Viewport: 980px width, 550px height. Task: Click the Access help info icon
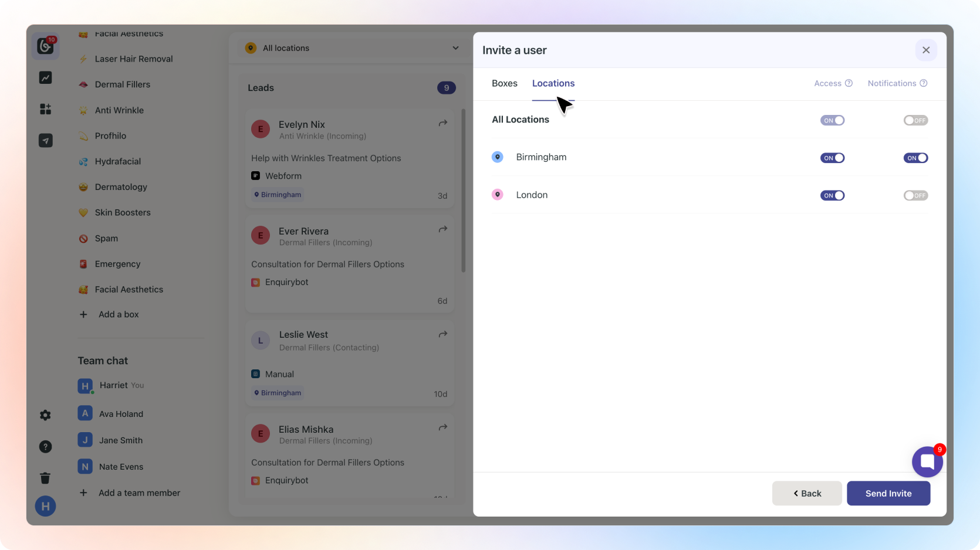coord(849,83)
